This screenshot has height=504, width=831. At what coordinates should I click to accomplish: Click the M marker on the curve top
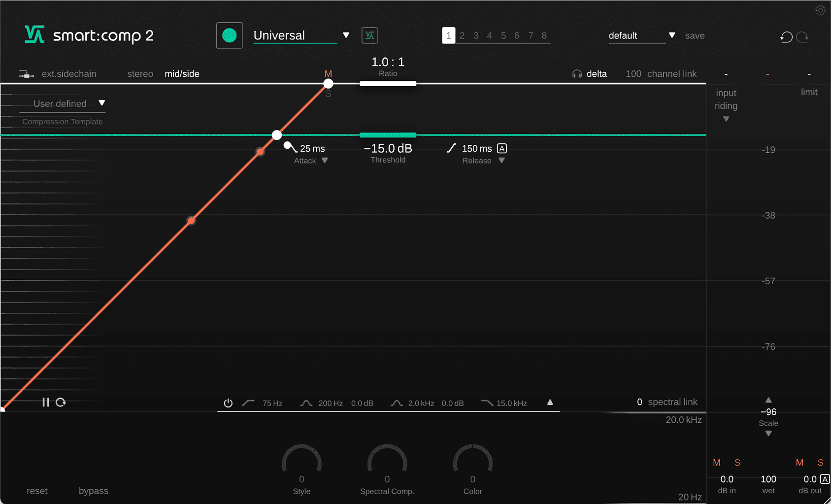click(328, 74)
